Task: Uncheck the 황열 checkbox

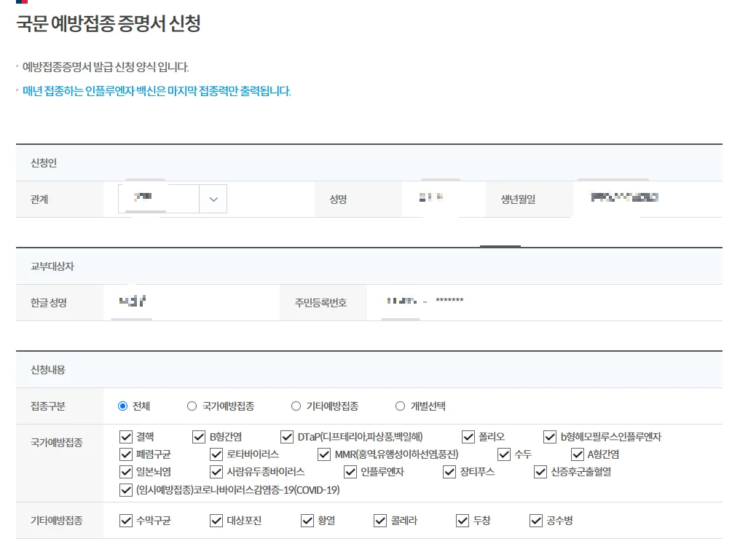Action: pos(305,520)
